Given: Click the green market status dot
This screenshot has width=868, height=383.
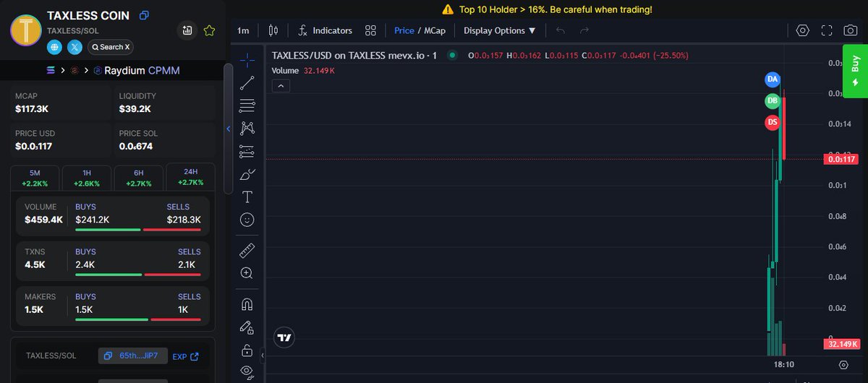Looking at the screenshot, I should pyautogui.click(x=453, y=55).
